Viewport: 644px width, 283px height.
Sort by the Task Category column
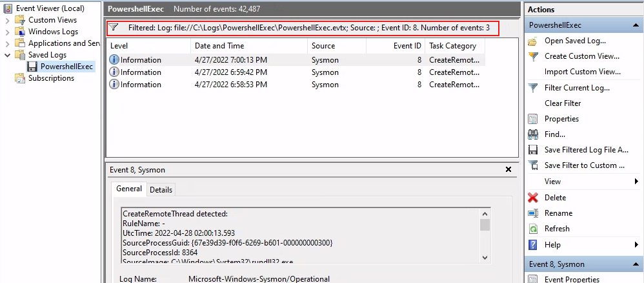(455, 46)
